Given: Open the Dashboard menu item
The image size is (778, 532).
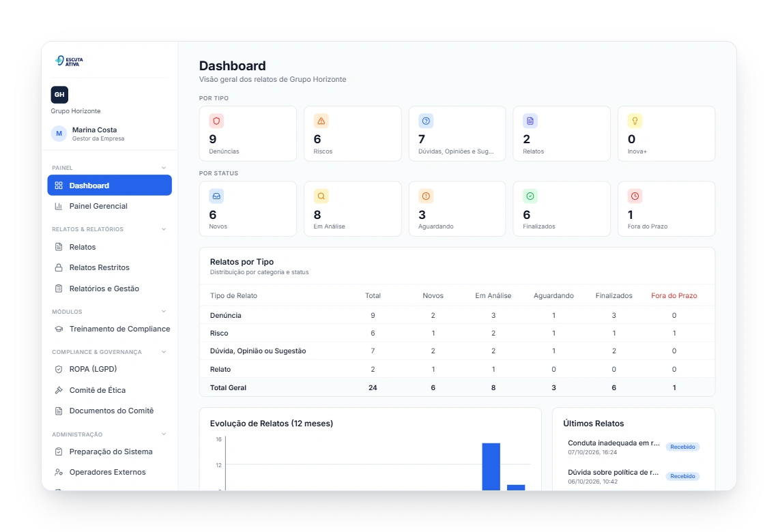Looking at the screenshot, I should [110, 186].
